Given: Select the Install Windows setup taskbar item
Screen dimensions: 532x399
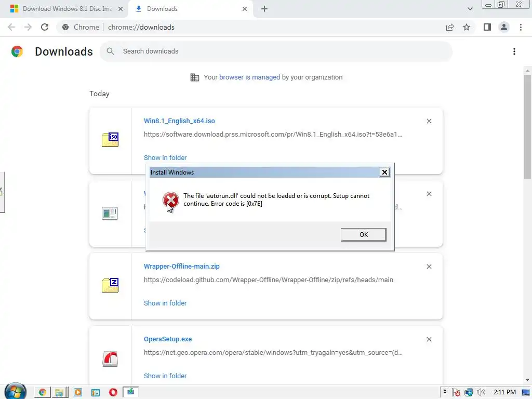Looking at the screenshot, I should [130, 392].
